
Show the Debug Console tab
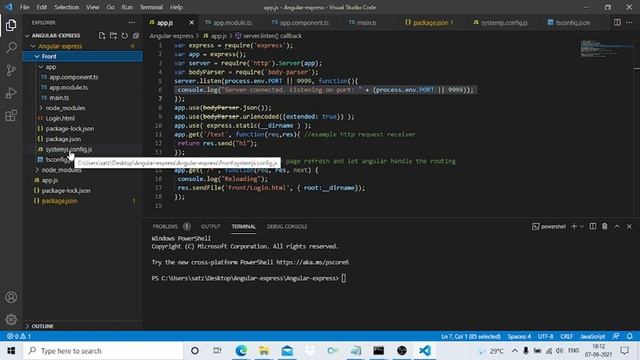[x=287, y=227]
